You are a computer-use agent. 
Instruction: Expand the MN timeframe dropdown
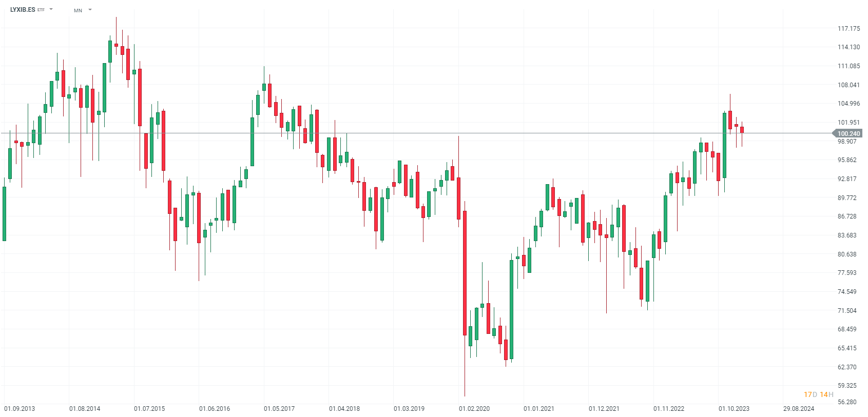[90, 10]
